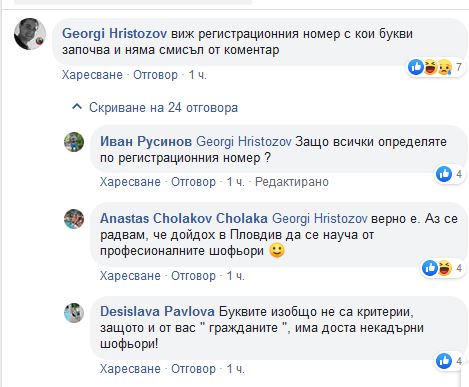Click the chevron arrow beside 'Скриване на 24 отговора'
Viewport: 469px width, 387px height.
77,107
